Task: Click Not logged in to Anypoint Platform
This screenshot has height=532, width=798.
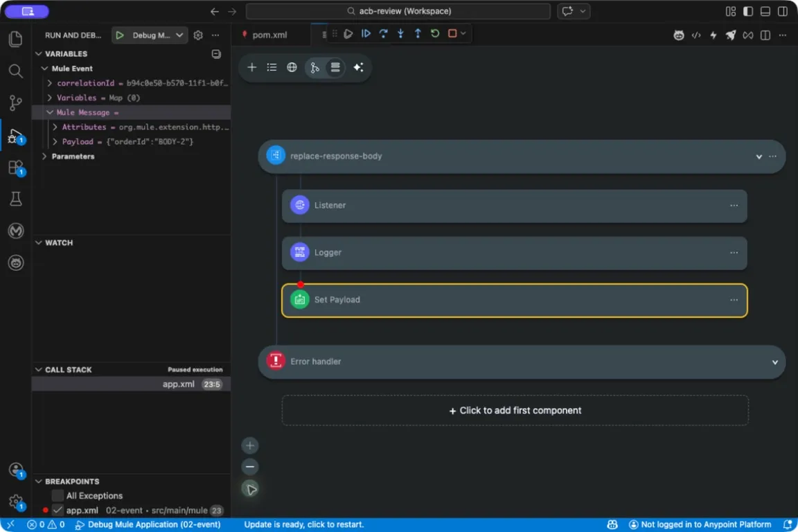Action: 700,524
